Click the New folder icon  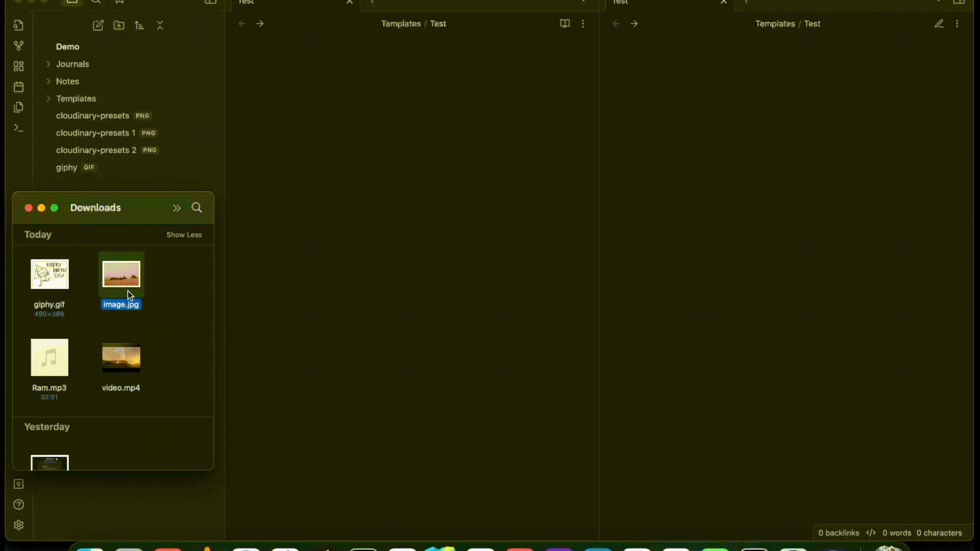[x=119, y=26]
